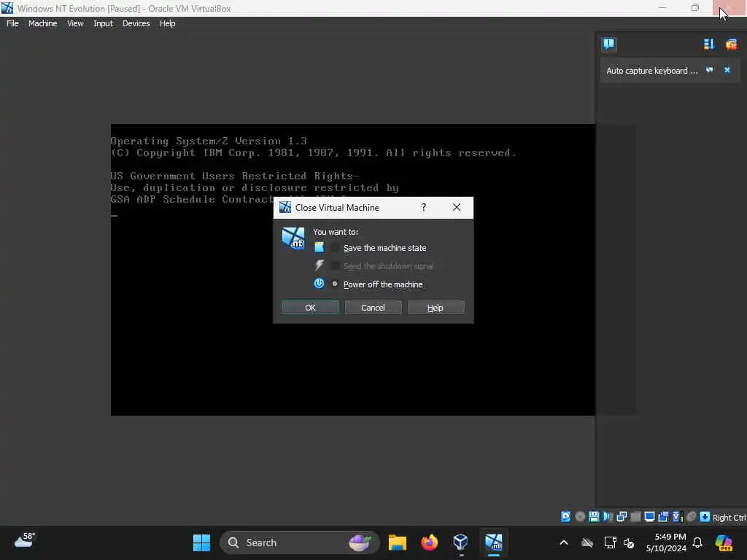Viewport: 747px width, 560px height.
Task: Expand the system tray hidden icons chevron
Action: coord(564,542)
